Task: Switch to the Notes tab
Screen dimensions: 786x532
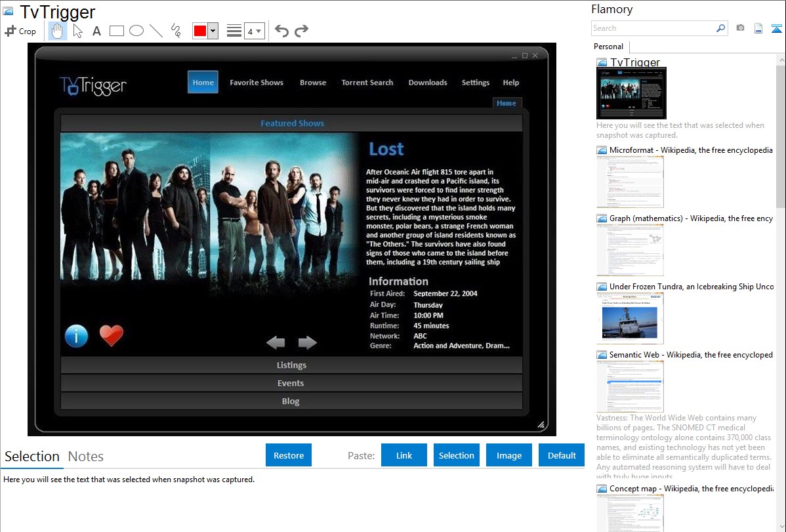Action: coord(86,457)
